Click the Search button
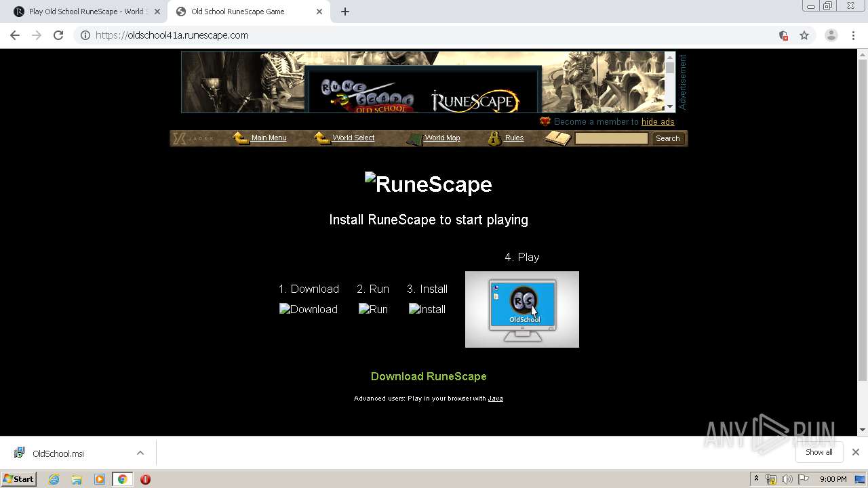Image resolution: width=868 pixels, height=488 pixels. [x=667, y=138]
